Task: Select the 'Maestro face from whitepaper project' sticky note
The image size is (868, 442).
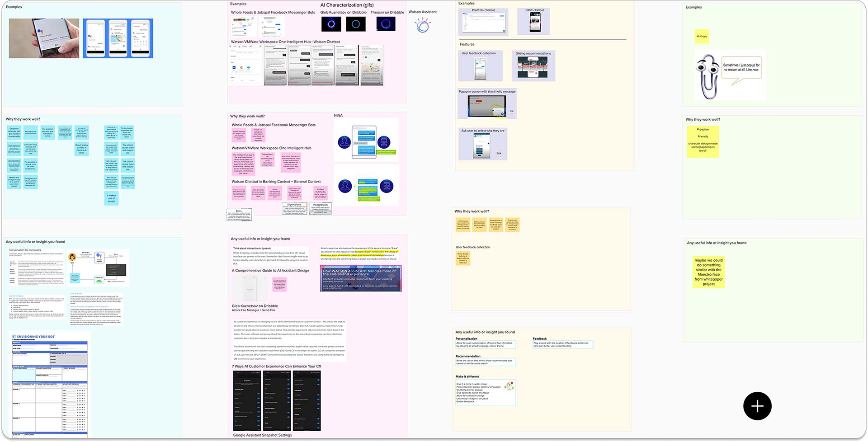Action: click(x=708, y=272)
